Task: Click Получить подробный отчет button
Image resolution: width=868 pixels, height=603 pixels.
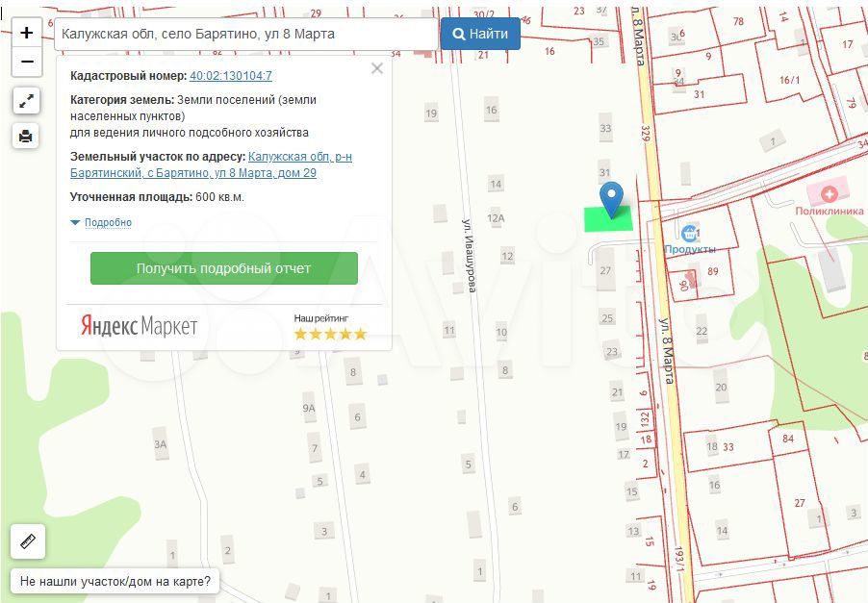Action: click(x=223, y=268)
